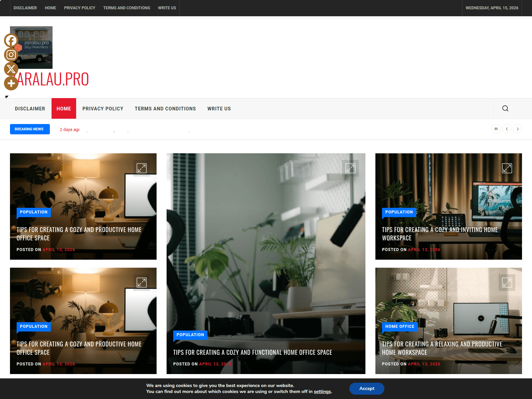Open the Facebook share icon
Screen dimensions: 532x399
(11, 41)
